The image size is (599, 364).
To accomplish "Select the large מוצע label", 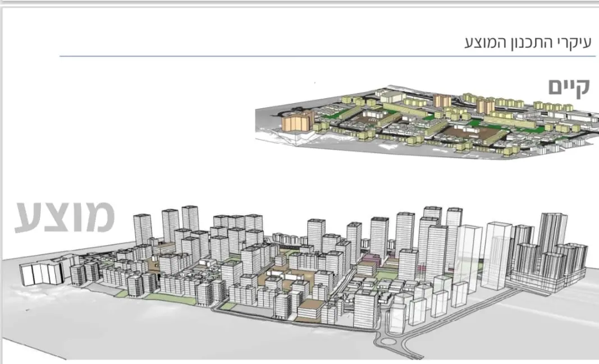I will 65,216.
